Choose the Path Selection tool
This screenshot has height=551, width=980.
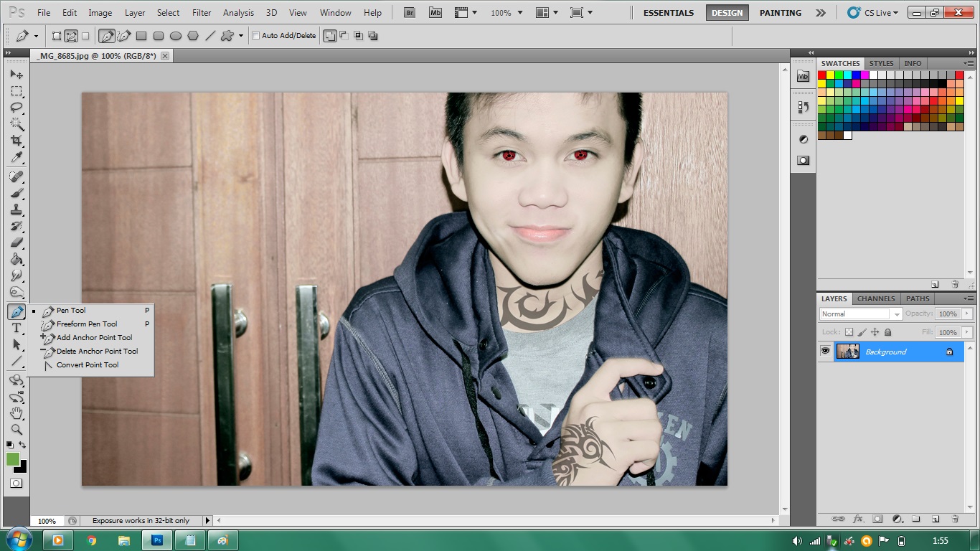tap(16, 344)
